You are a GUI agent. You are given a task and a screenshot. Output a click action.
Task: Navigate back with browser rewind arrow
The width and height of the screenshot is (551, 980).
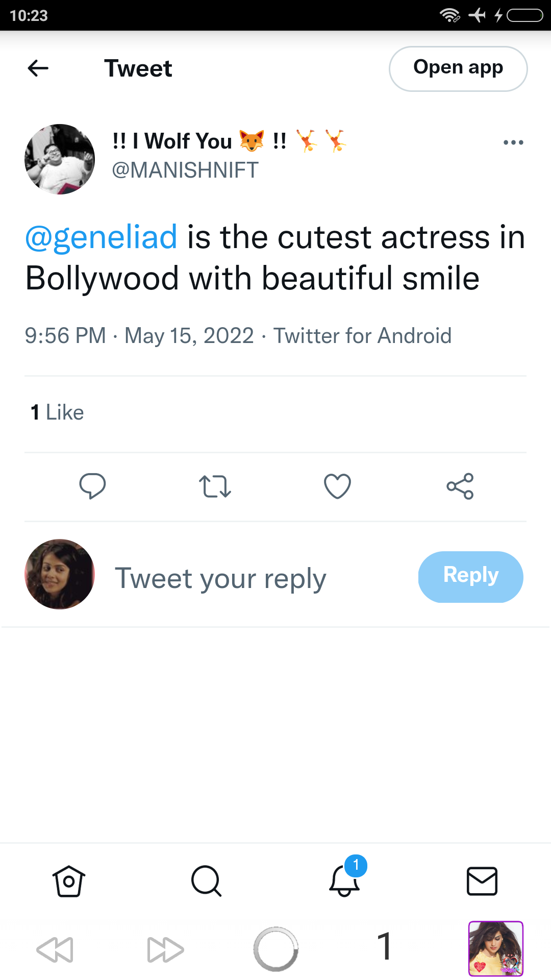[55, 949]
